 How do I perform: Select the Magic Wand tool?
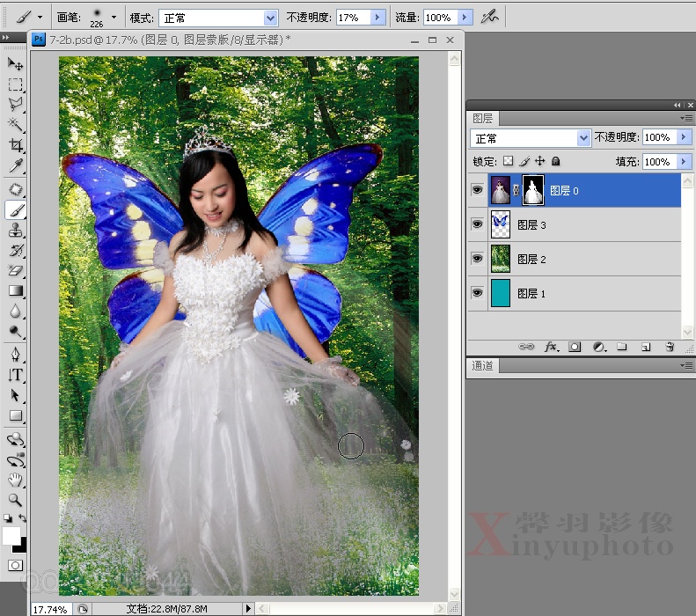point(15,125)
